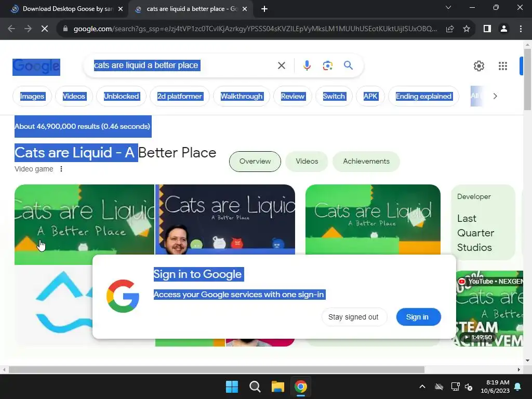
Task: View site info via the padlock icon
Action: click(x=65, y=29)
